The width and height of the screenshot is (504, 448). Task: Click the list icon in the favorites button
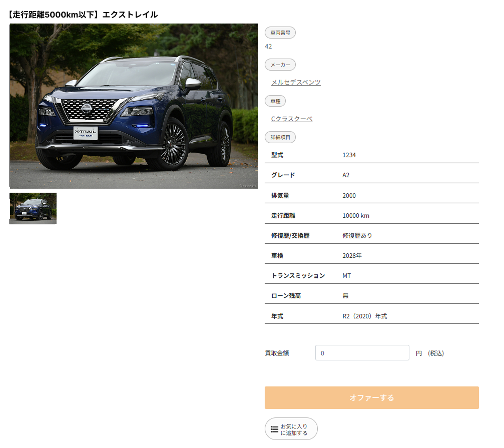coord(274,429)
